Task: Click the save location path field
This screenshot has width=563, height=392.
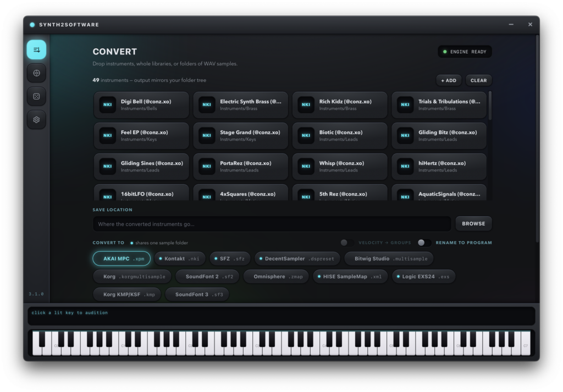Action: click(x=272, y=224)
